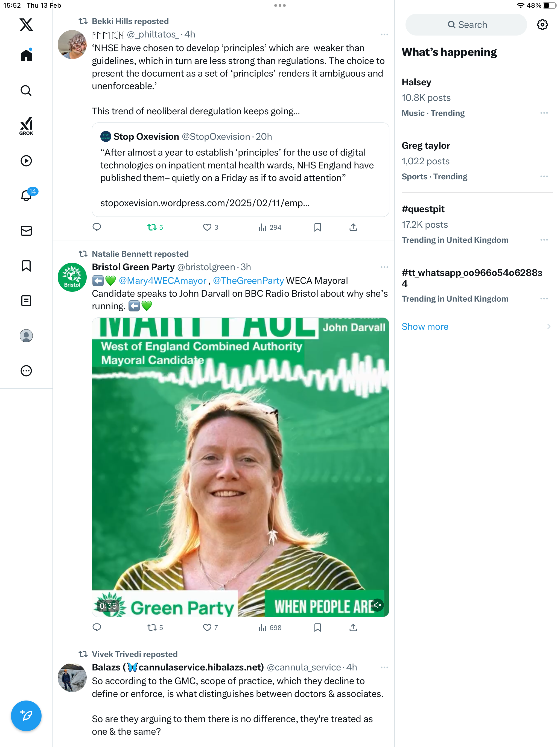This screenshot has width=560, height=747.
Task: Open the Video tab play icon
Action: pyautogui.click(x=26, y=161)
